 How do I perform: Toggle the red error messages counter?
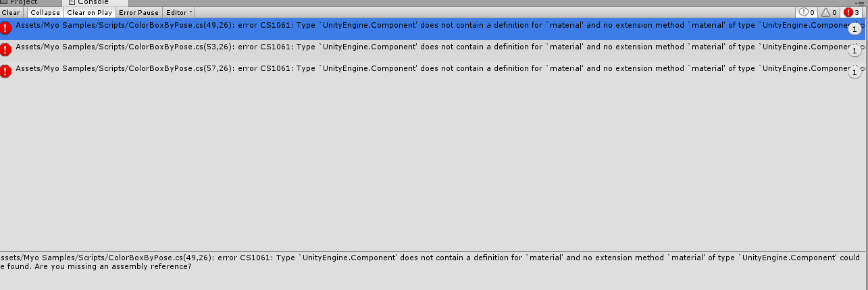(851, 12)
